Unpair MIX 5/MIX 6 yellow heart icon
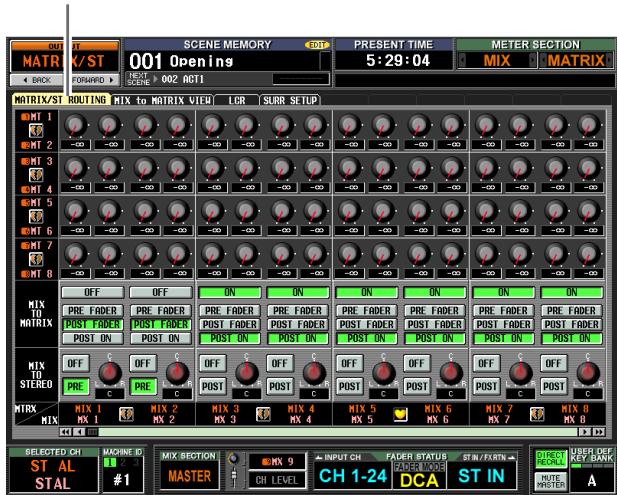This screenshot has width=617, height=495. 400,414
